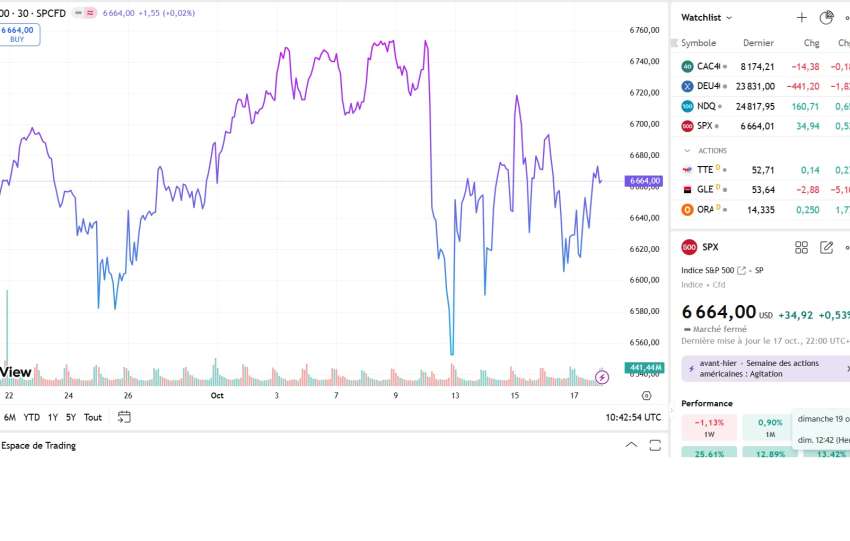Click the BUY button at 6 664,00
The height and width of the screenshot is (541, 850).
tap(18, 34)
